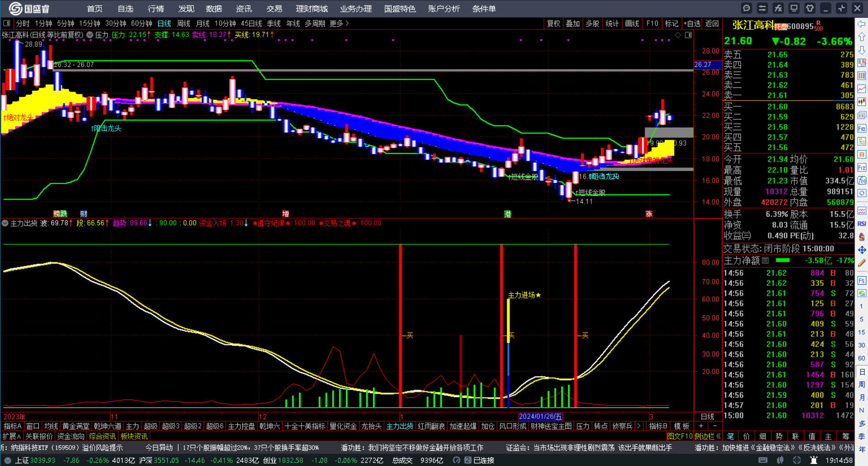Image resolution: width=868 pixels, height=466 pixels.
Task: Open the fx formula manager icon
Action: pyautogui.click(x=778, y=8)
